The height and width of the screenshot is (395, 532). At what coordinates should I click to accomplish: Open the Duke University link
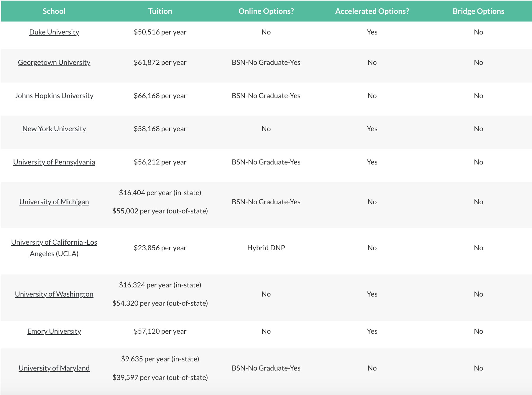tap(54, 32)
